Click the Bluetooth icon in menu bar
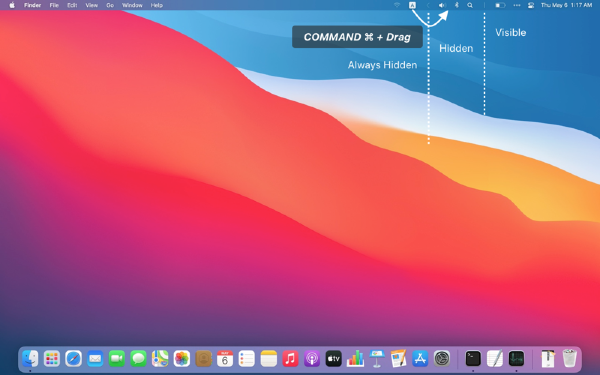600x375 pixels. click(x=457, y=5)
